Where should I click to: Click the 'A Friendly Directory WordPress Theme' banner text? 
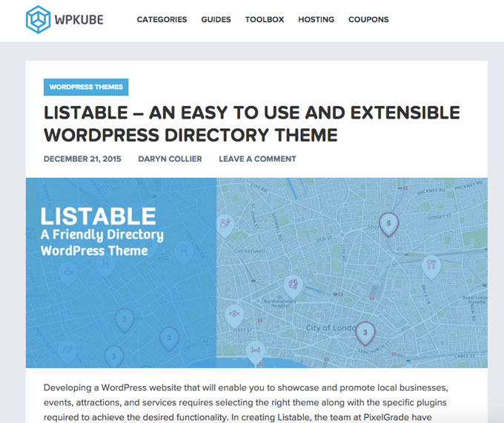(x=102, y=243)
